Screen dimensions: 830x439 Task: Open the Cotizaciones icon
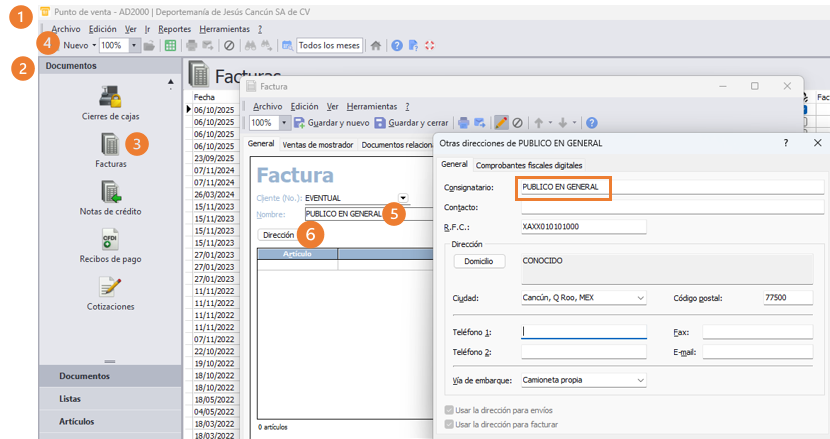pos(110,288)
